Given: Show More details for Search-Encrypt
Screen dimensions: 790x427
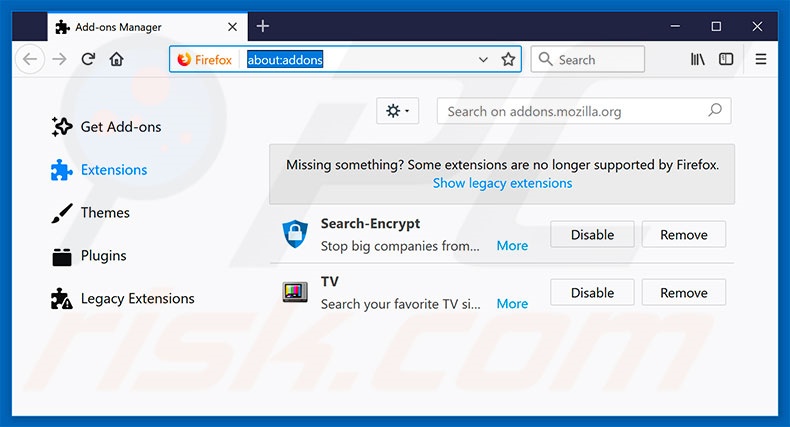Looking at the screenshot, I should tap(512, 246).
